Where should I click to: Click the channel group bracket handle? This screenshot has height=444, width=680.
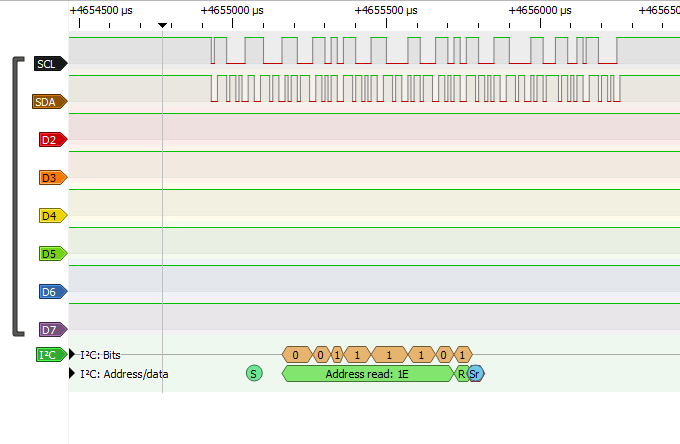(x=15, y=196)
